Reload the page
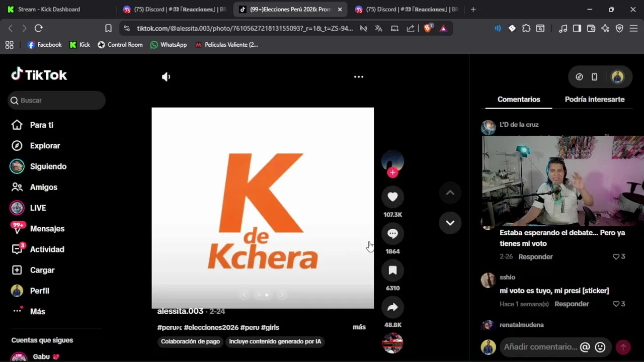 click(39, 29)
